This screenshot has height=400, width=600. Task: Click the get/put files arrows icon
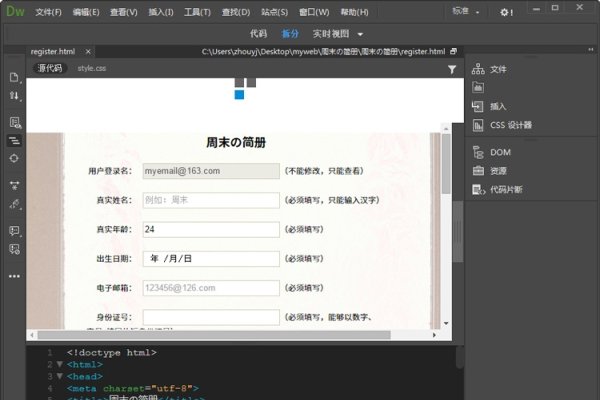pos(14,96)
